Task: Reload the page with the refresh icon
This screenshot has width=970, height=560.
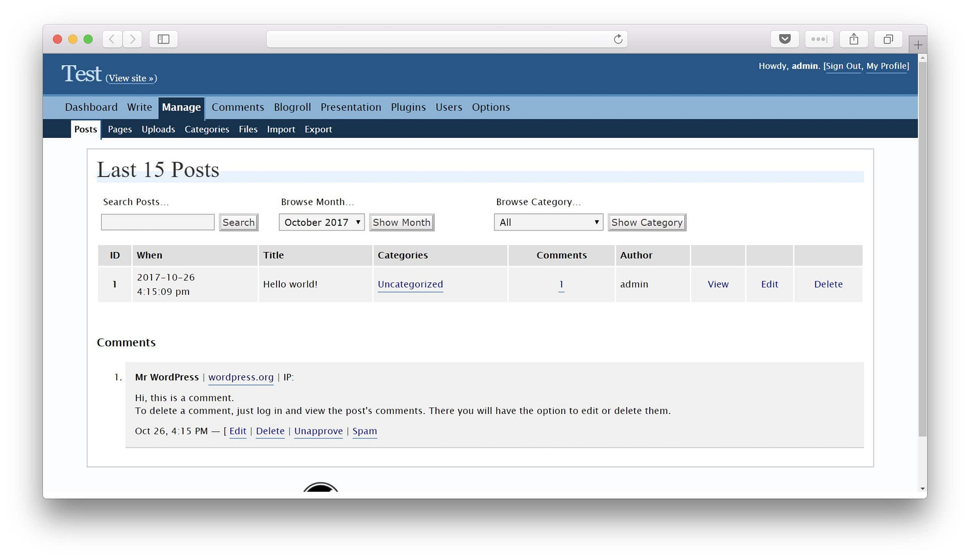Action: coord(618,39)
